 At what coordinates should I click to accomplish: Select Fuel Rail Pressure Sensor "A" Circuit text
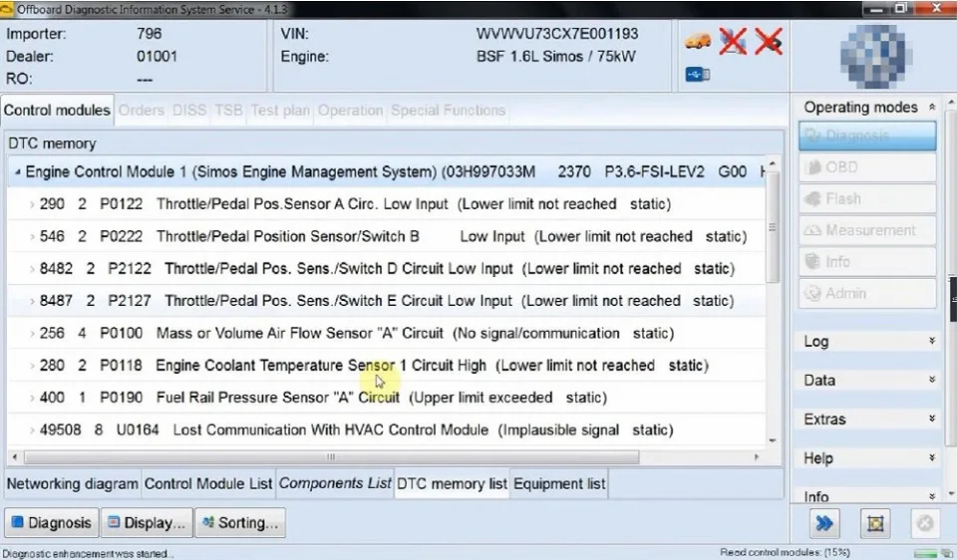(278, 399)
